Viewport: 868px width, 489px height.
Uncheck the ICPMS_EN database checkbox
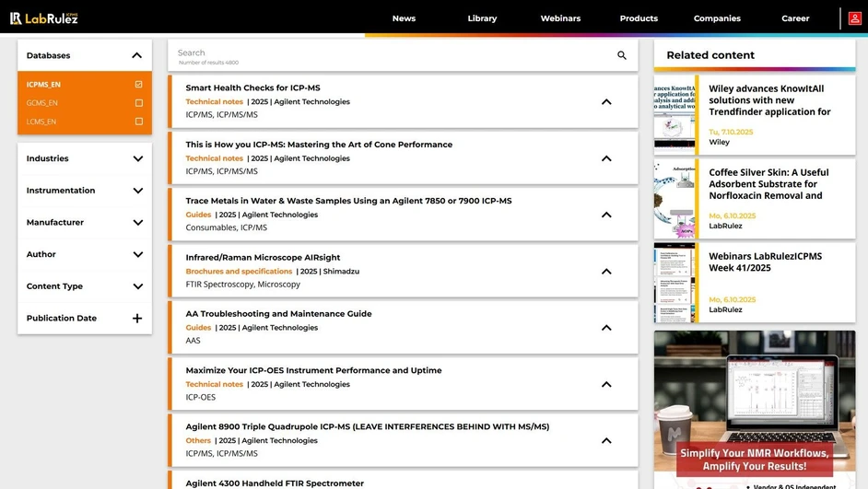(x=138, y=85)
